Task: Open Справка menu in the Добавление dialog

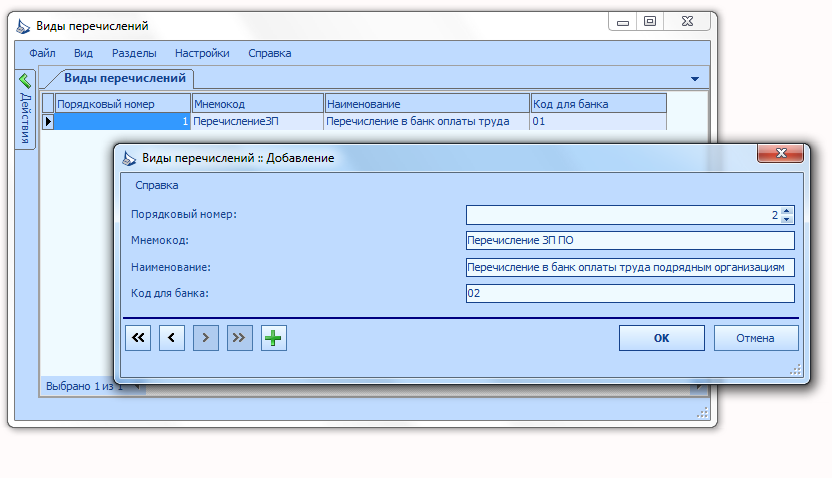Action: point(157,185)
